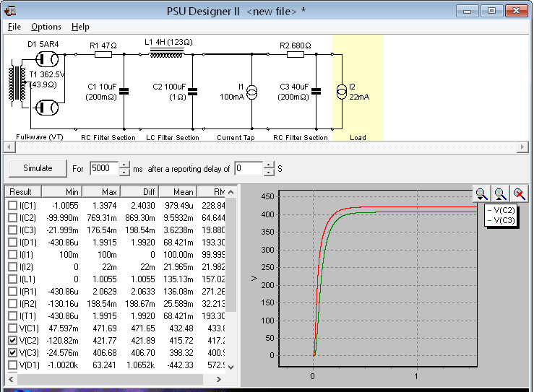The height and width of the screenshot is (392, 534).
Task: Select the T1 transformer symbol
Action: click(17, 83)
